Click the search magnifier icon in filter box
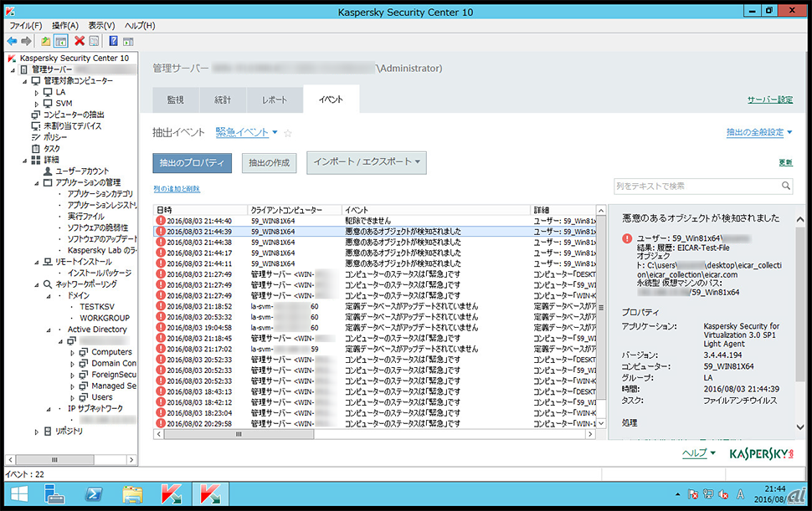 [x=786, y=186]
